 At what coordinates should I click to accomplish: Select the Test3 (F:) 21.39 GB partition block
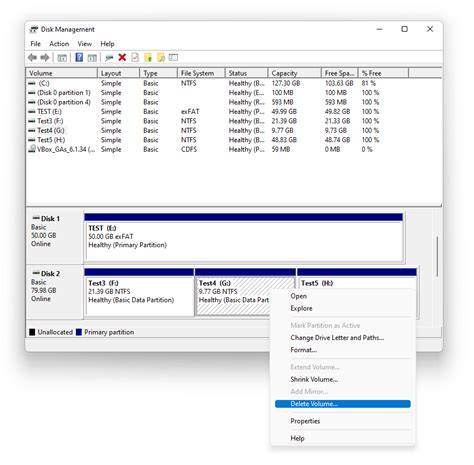point(139,292)
